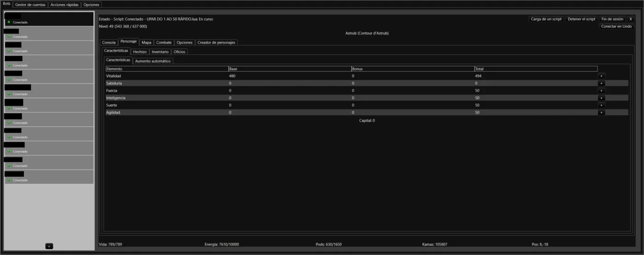Open the top-level Opciones tab
Image resolution: width=644 pixels, height=255 pixels.
[91, 5]
